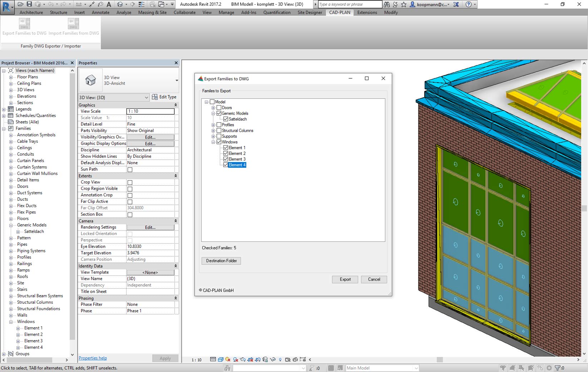Uncheck Element 2 in Windows export list
The height and width of the screenshot is (372, 588).
pos(226,153)
